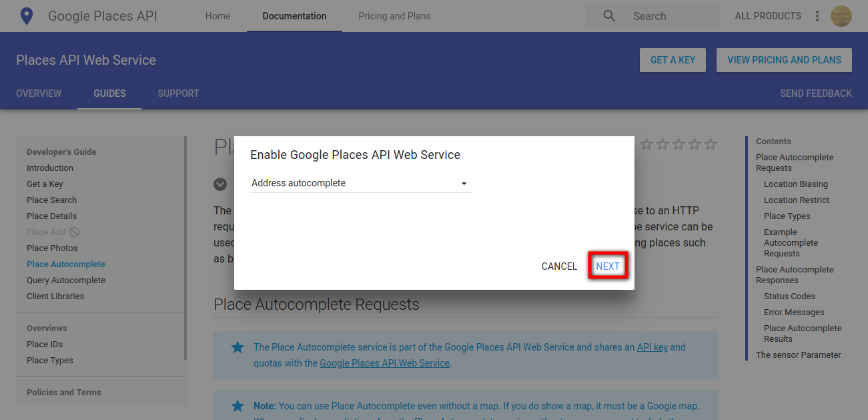Click the deprecated icon beside Place Add

pyautogui.click(x=75, y=232)
